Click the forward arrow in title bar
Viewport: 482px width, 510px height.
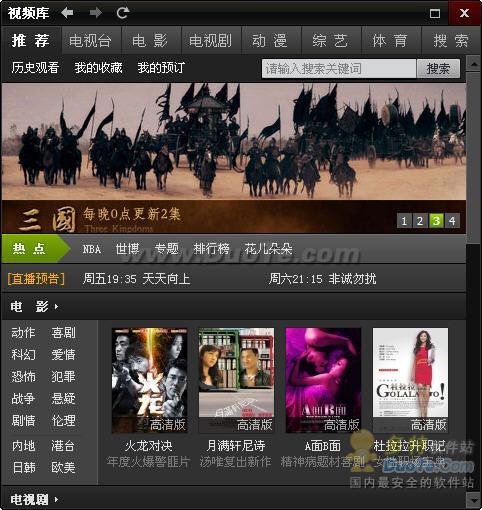[96, 13]
